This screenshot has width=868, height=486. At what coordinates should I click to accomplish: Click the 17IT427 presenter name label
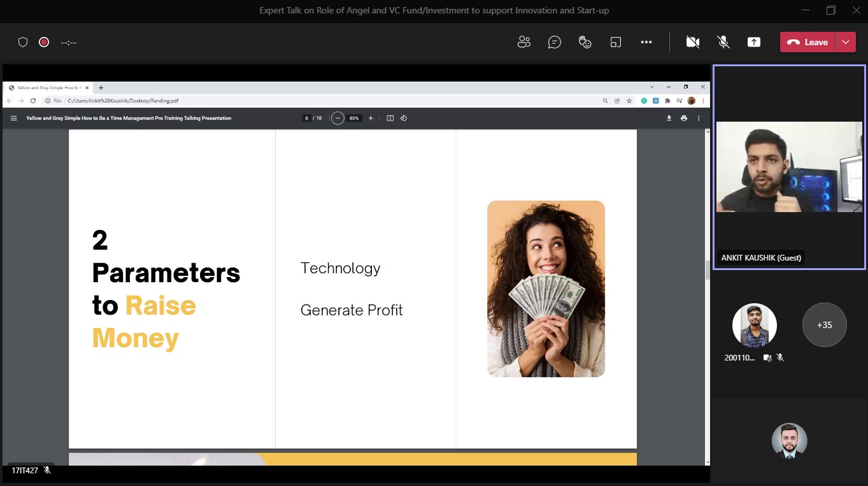(x=25, y=471)
